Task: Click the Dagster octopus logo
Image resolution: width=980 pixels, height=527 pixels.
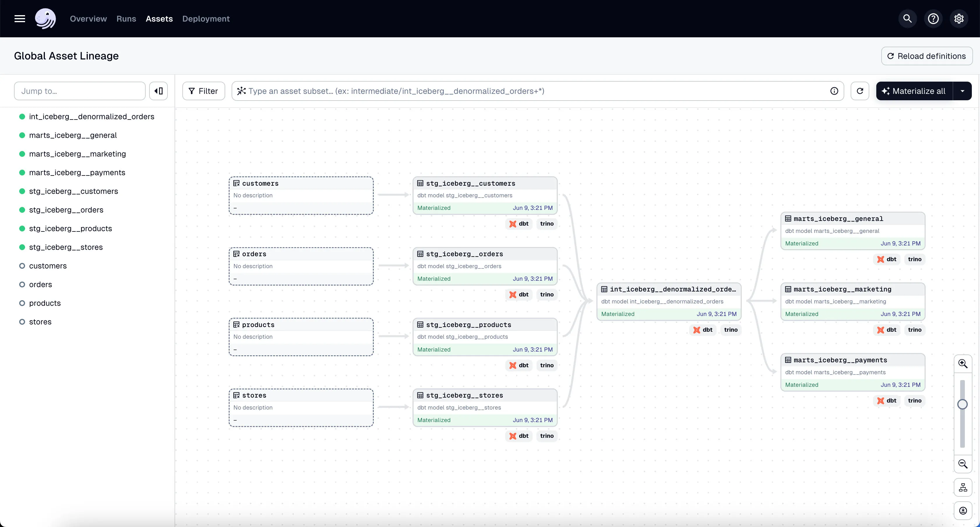Action: (x=45, y=19)
